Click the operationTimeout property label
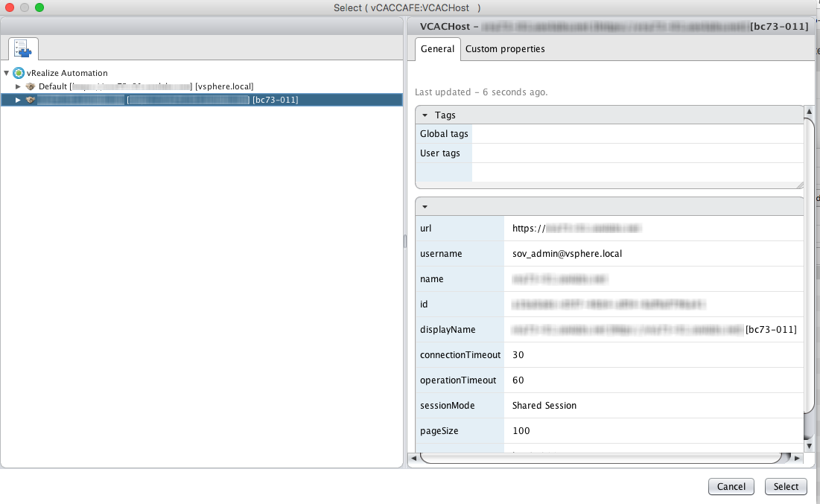 [x=458, y=380]
